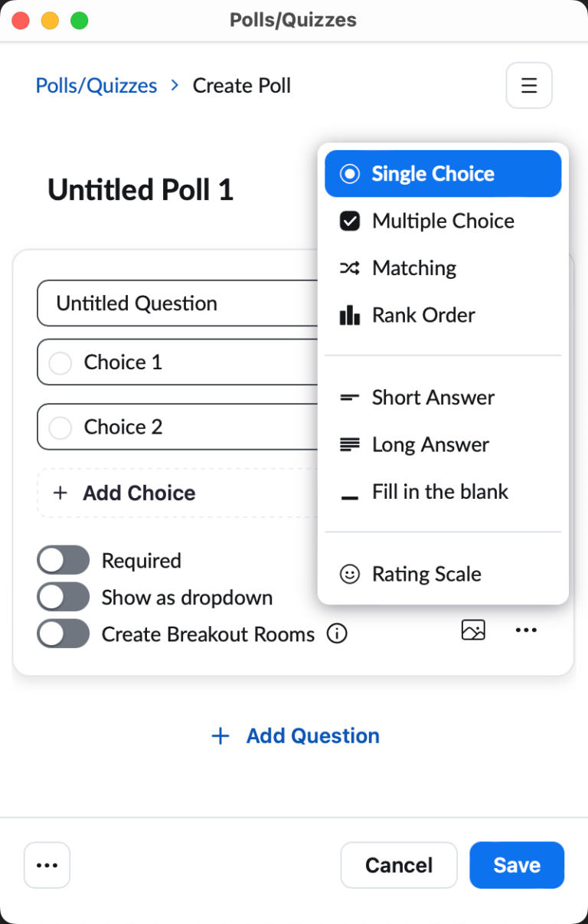Open the Polls/Quizzes breadcrumb link
Screen dimensions: 588x924
click(x=96, y=85)
